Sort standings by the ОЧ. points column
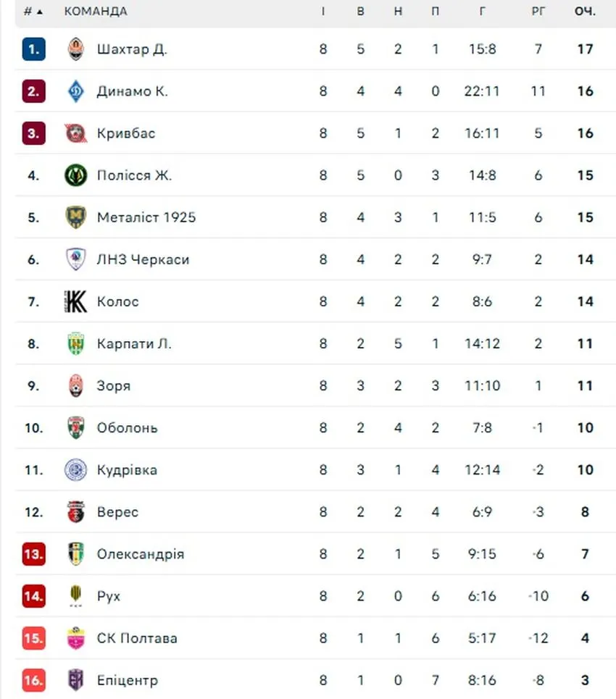The width and height of the screenshot is (616, 699). pos(585,12)
